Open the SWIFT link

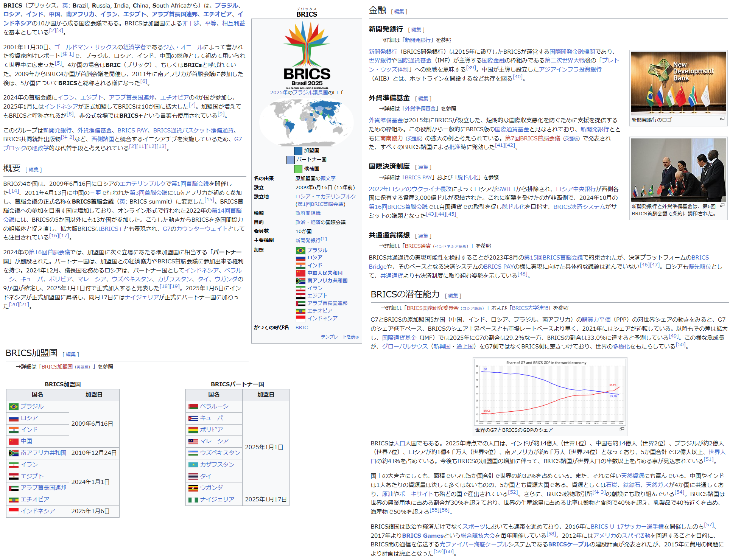click(x=507, y=189)
